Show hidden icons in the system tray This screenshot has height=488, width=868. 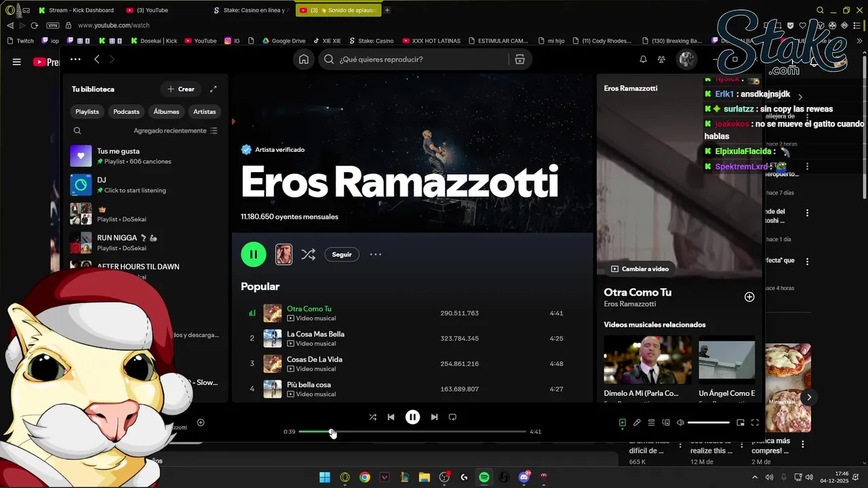755,477
